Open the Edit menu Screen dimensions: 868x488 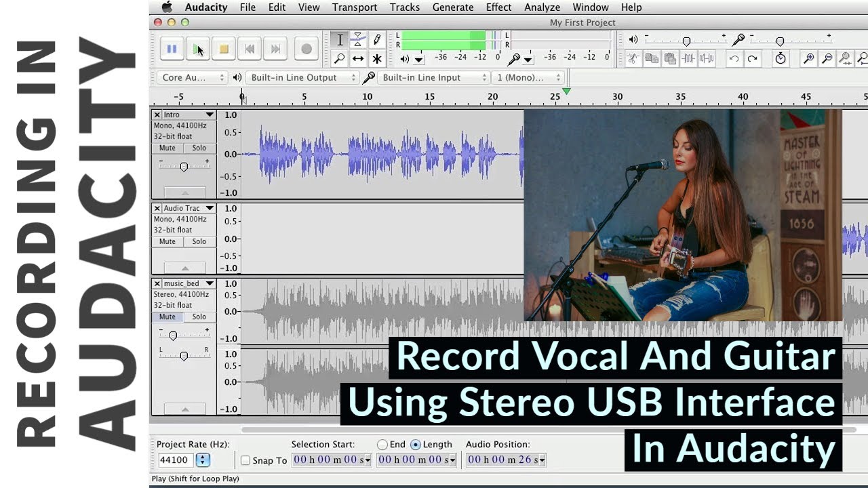tap(277, 7)
